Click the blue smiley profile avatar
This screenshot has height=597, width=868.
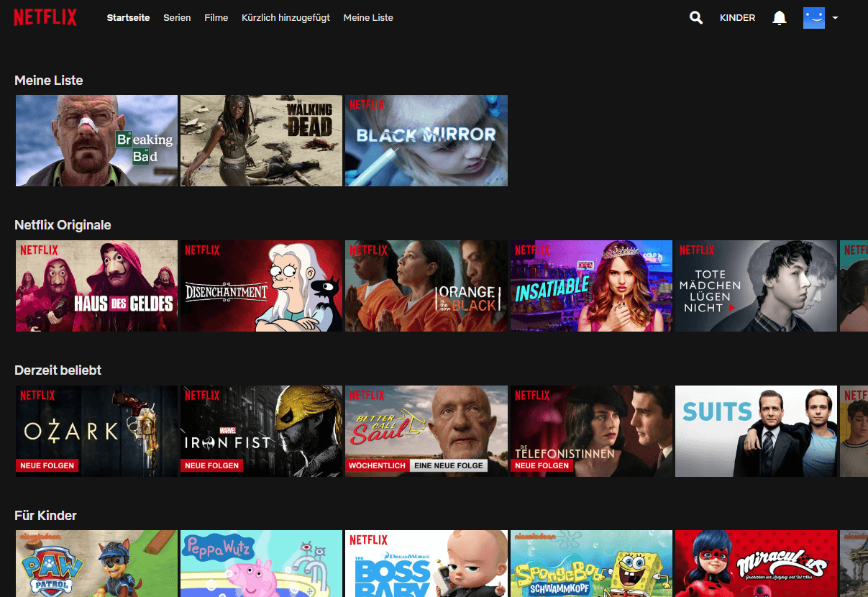pyautogui.click(x=814, y=18)
